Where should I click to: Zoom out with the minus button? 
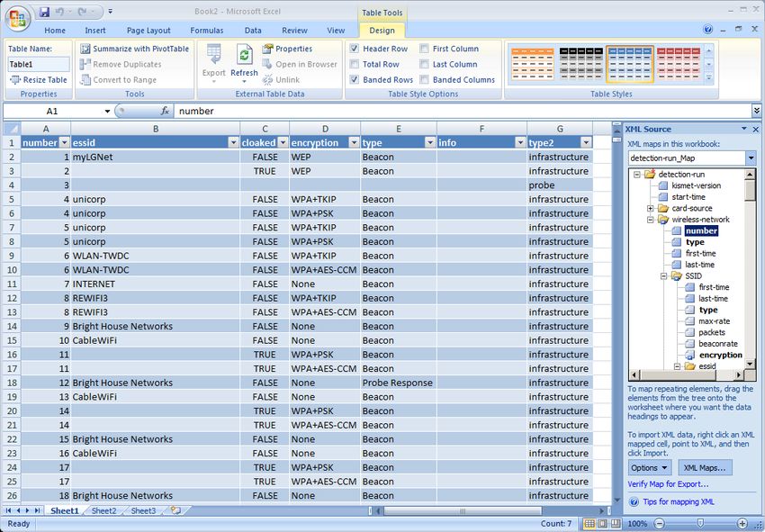[x=659, y=523]
